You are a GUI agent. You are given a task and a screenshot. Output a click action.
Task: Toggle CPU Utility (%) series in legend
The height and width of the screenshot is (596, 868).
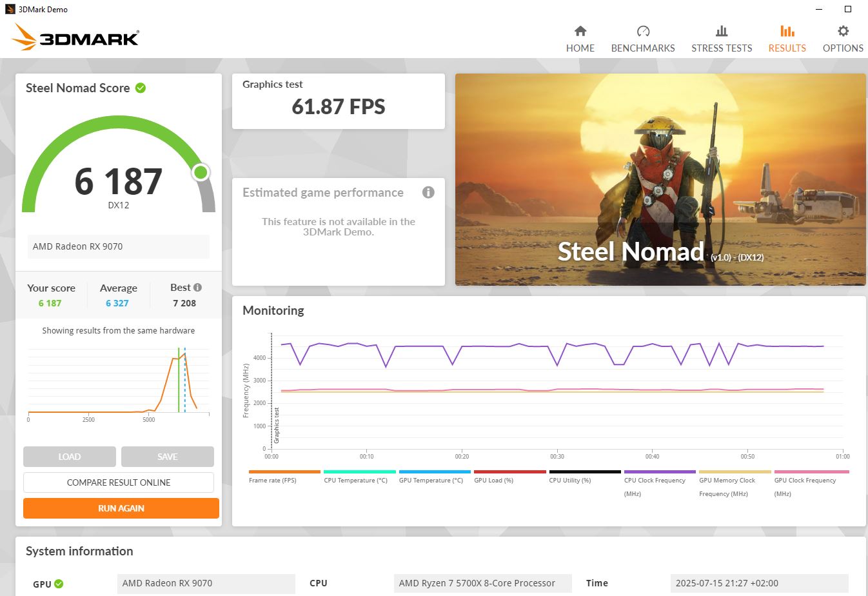585,477
